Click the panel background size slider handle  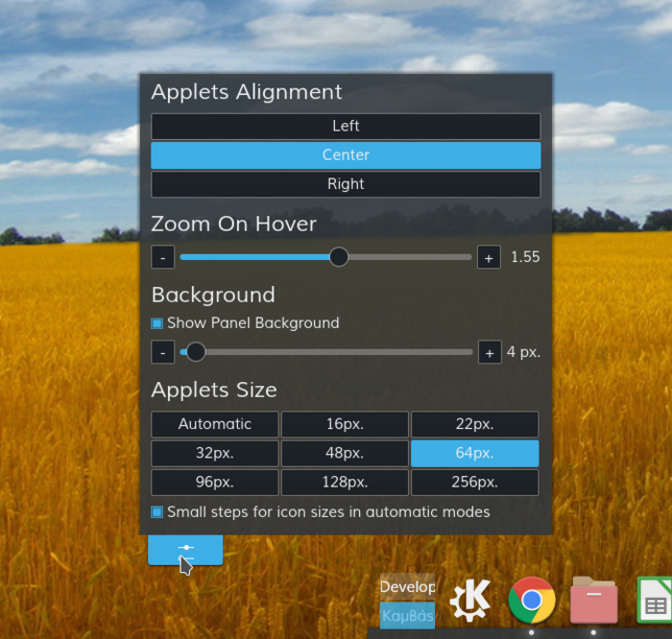coord(196,352)
